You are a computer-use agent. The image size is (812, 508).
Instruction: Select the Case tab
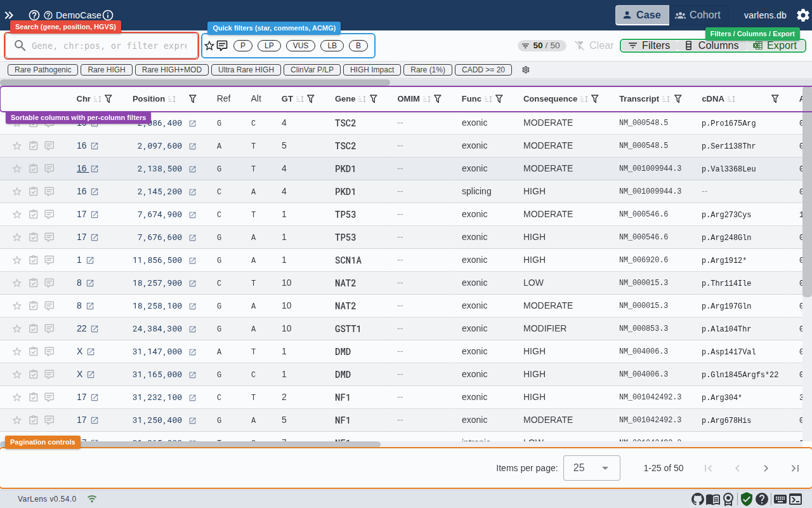(642, 14)
